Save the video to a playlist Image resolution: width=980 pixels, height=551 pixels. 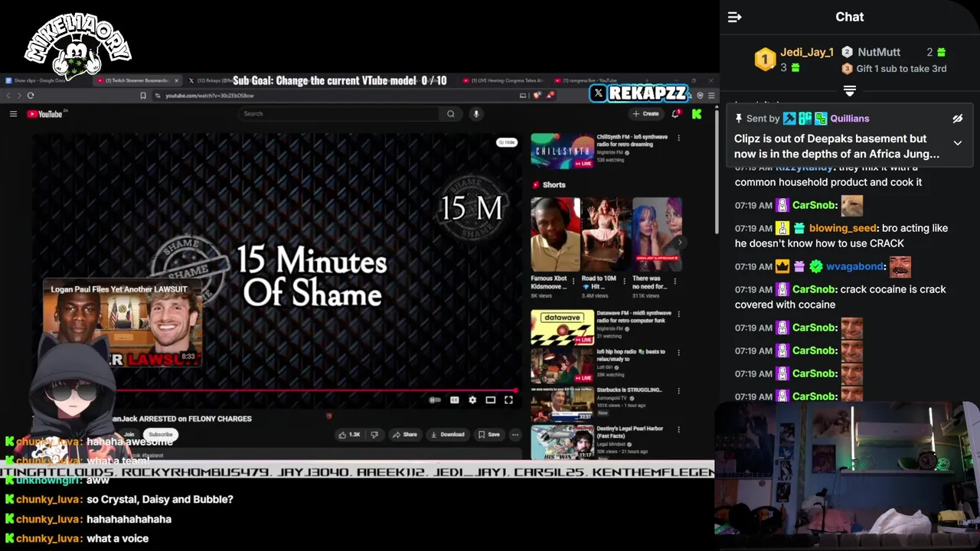(x=489, y=435)
